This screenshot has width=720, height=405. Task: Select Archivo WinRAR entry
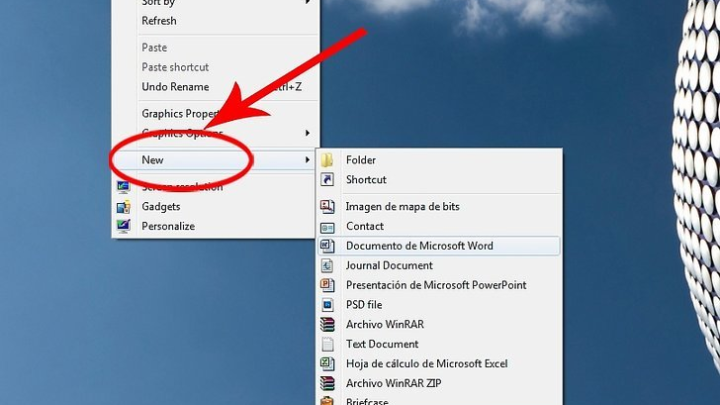tap(385, 325)
